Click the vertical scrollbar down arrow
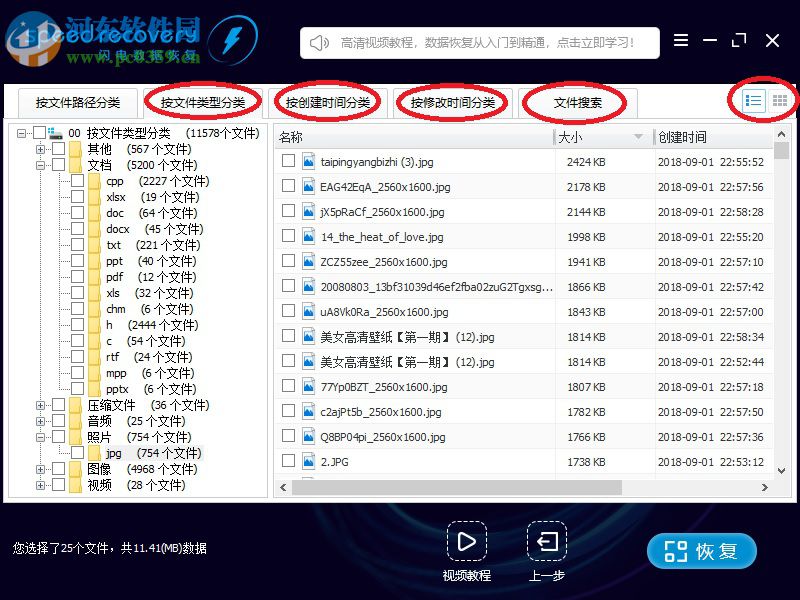 781,470
